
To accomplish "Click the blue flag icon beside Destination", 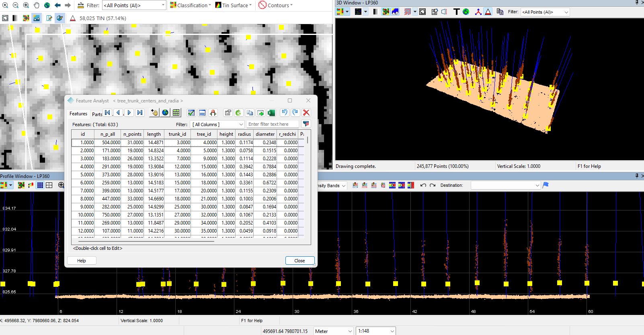I will [x=546, y=185].
